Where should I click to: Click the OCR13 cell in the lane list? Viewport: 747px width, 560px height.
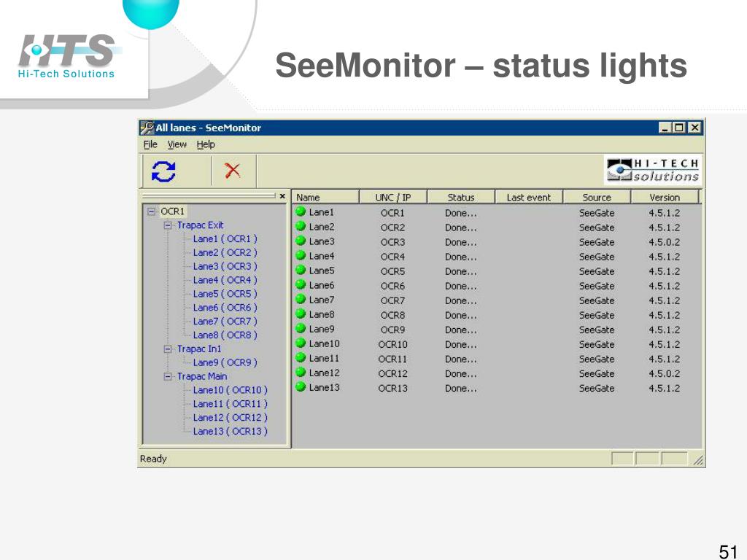pos(392,389)
